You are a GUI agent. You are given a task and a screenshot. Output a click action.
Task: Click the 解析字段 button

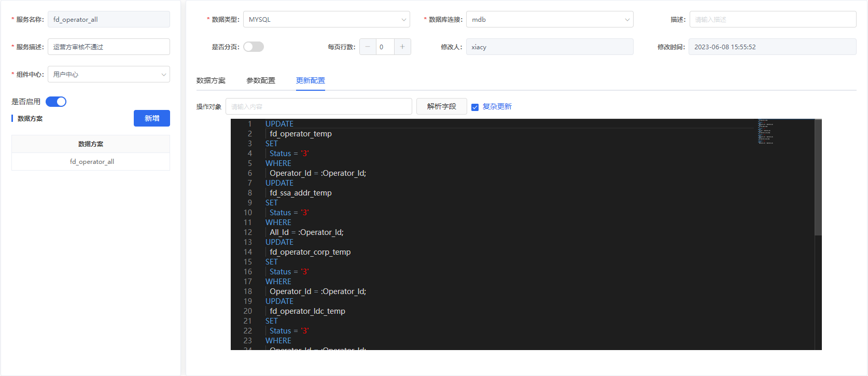[x=442, y=106]
